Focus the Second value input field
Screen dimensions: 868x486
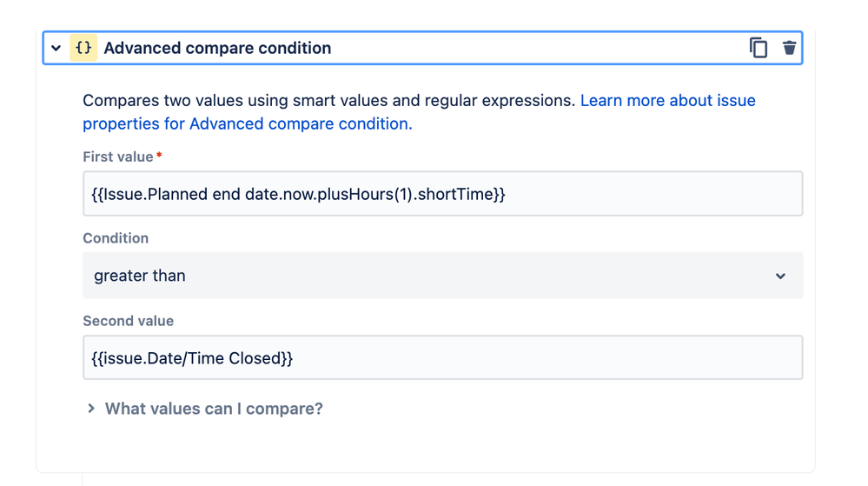[x=443, y=357]
